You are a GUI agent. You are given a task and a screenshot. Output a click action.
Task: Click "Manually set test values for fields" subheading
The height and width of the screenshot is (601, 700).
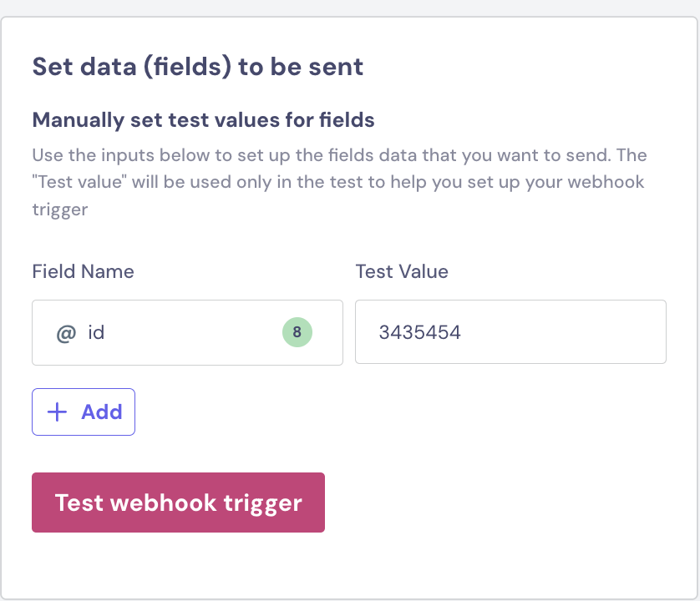(203, 120)
